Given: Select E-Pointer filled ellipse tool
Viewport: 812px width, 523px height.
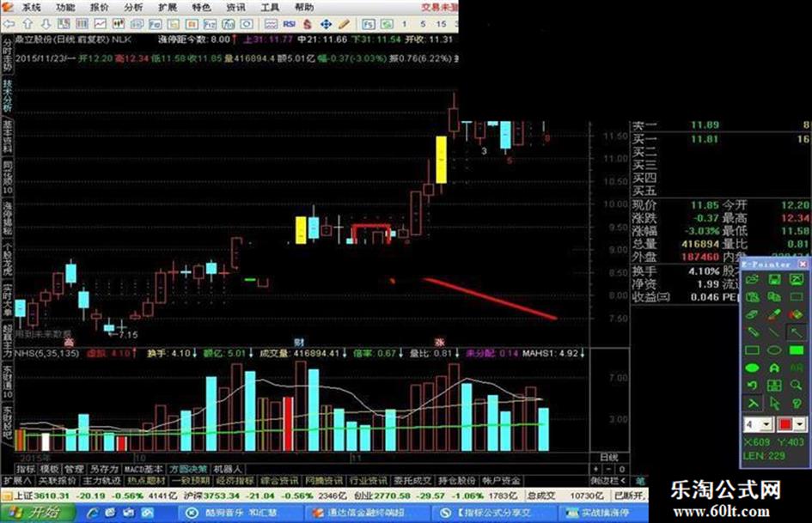Looking at the screenshot, I should point(753,368).
